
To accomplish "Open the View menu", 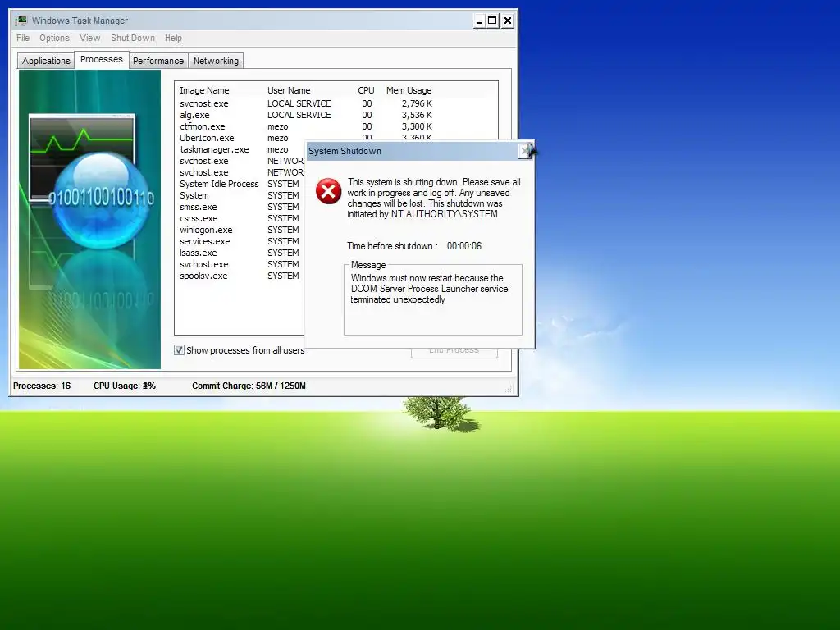I will pyautogui.click(x=89, y=38).
